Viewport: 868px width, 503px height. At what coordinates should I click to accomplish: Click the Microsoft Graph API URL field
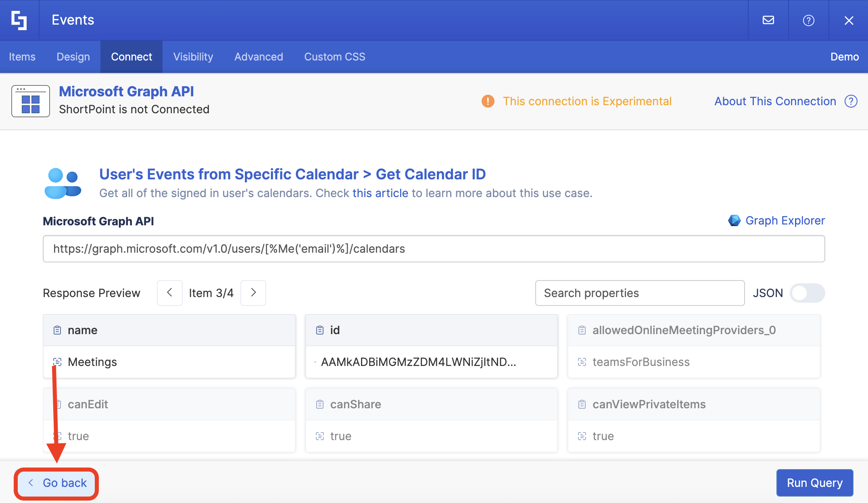pos(434,249)
